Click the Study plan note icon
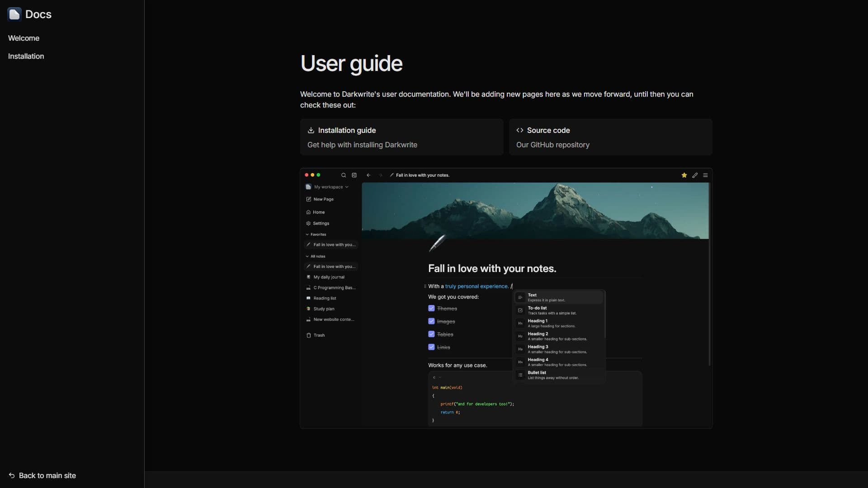Viewport: 868px width, 488px height. [308, 309]
